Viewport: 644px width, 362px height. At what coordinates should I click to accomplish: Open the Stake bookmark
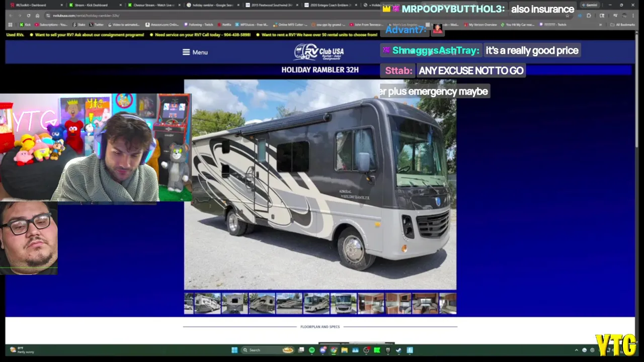tap(78, 25)
